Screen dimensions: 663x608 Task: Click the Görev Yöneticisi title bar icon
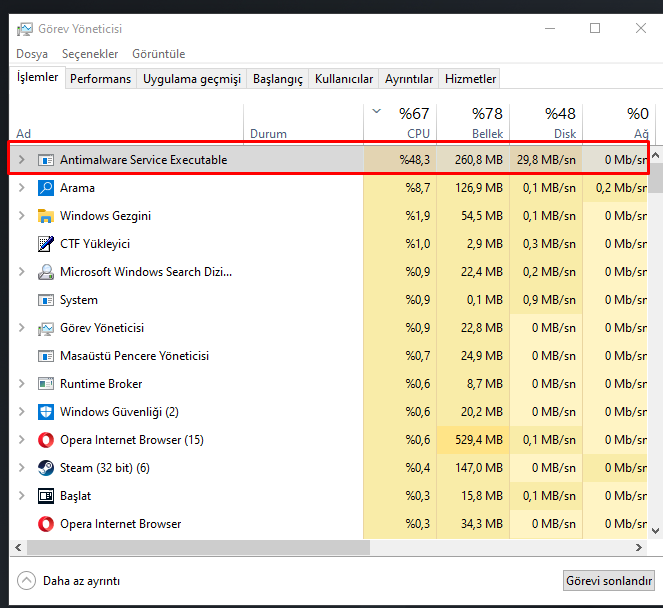pyautogui.click(x=25, y=29)
